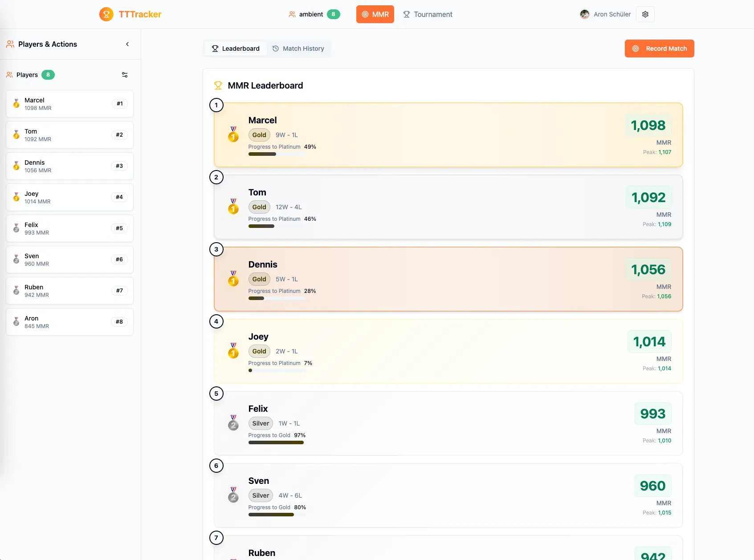Click the Record Match button
754x560 pixels.
659,49
